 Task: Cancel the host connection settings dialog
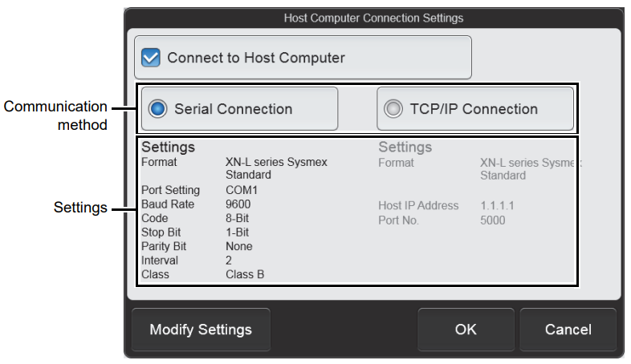pyautogui.click(x=568, y=330)
